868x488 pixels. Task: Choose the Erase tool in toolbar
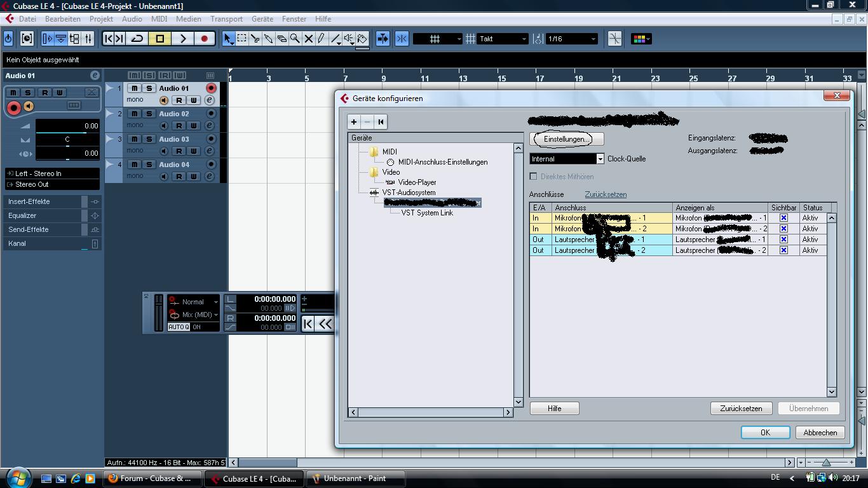(282, 39)
